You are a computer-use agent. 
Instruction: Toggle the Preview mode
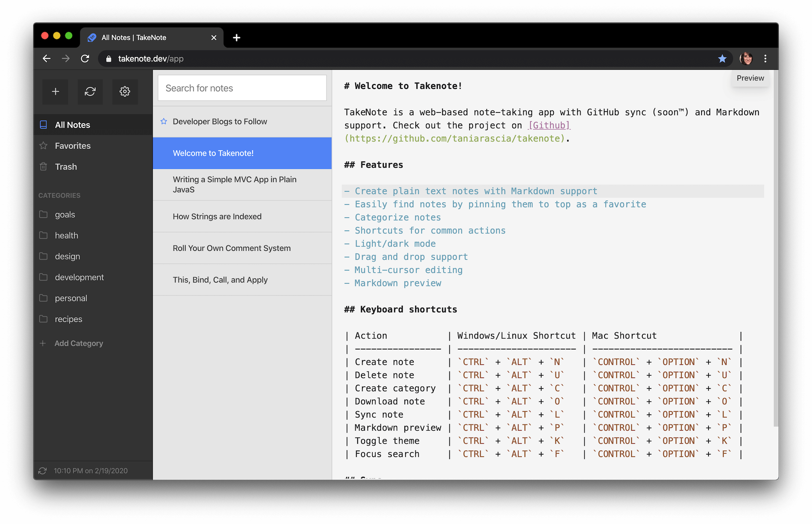coord(750,78)
